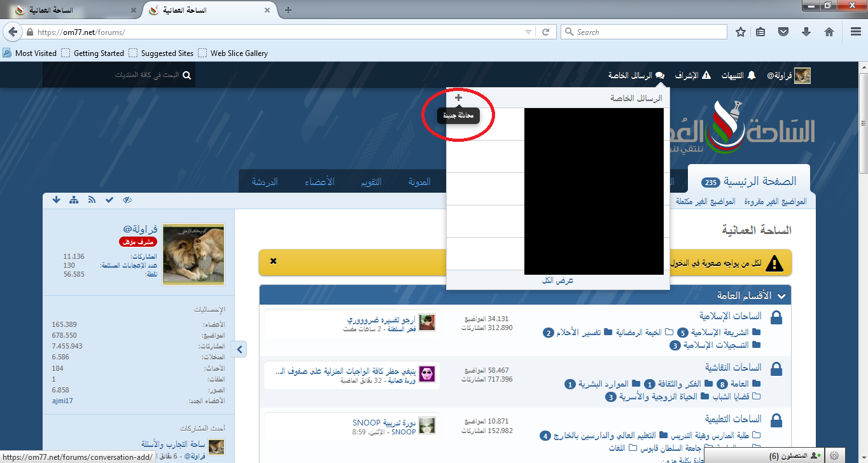Collapse the sidebar with the chevron handle

[241, 349]
